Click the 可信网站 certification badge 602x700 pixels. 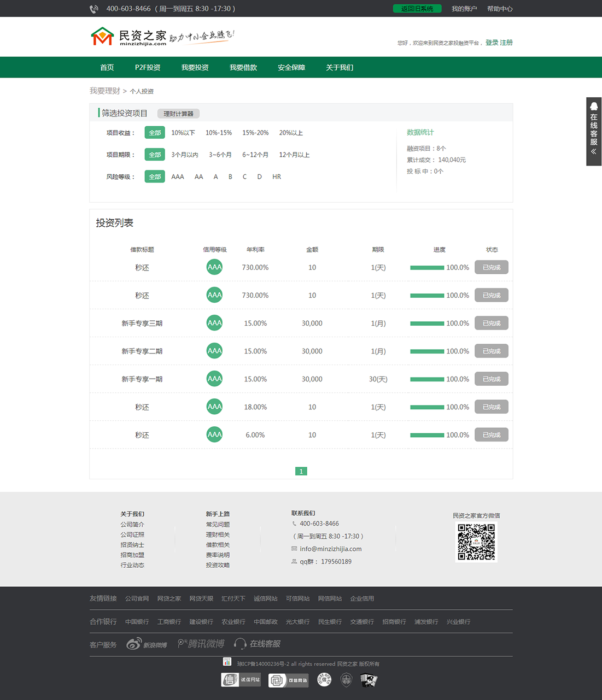pos(288,680)
